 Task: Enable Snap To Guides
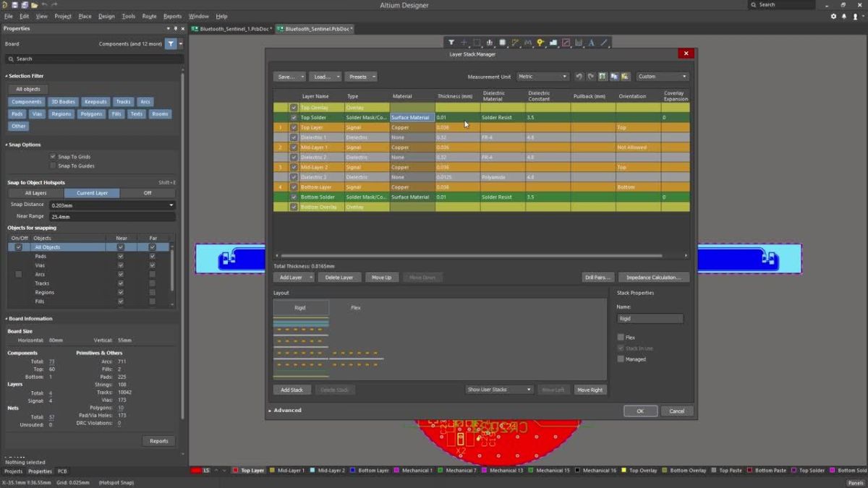pos(53,166)
